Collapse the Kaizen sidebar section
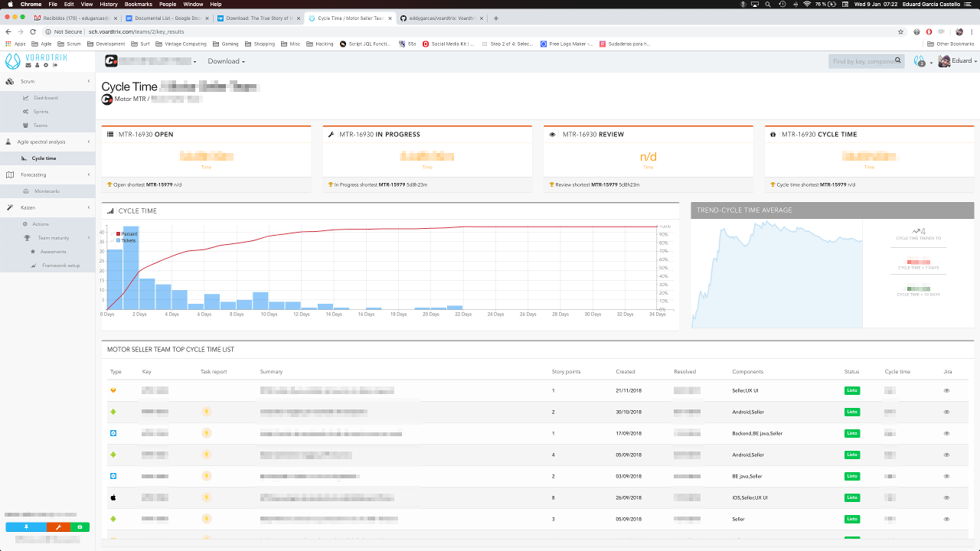 [88, 207]
